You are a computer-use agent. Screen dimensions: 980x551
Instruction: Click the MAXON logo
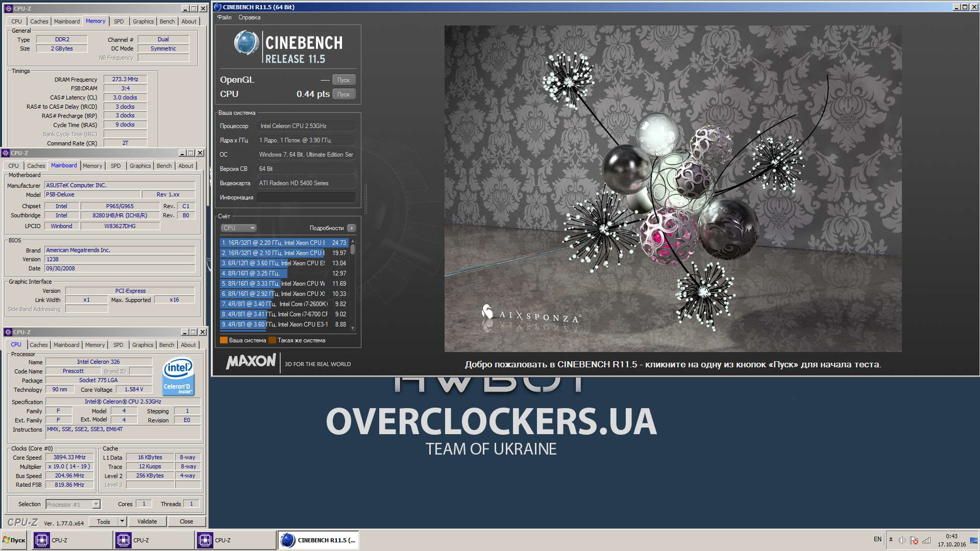point(251,362)
